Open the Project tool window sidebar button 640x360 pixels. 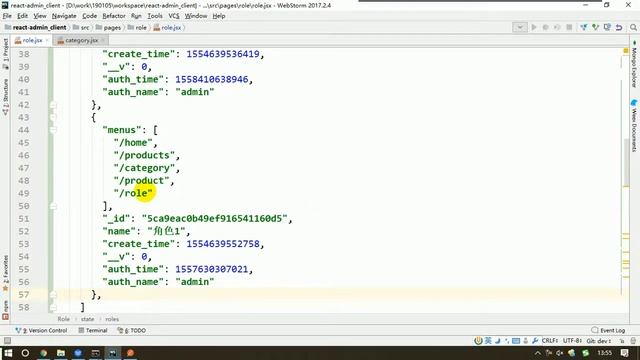coord(5,53)
